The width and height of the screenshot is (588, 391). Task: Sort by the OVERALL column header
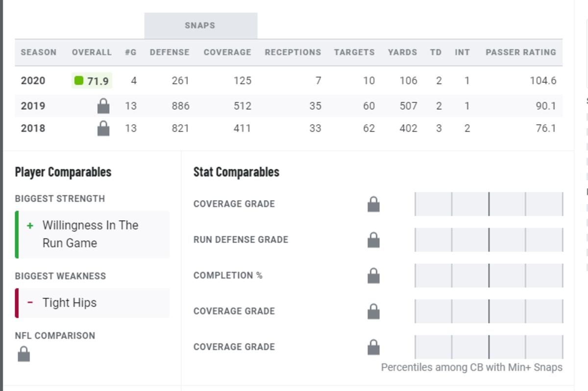click(x=92, y=52)
